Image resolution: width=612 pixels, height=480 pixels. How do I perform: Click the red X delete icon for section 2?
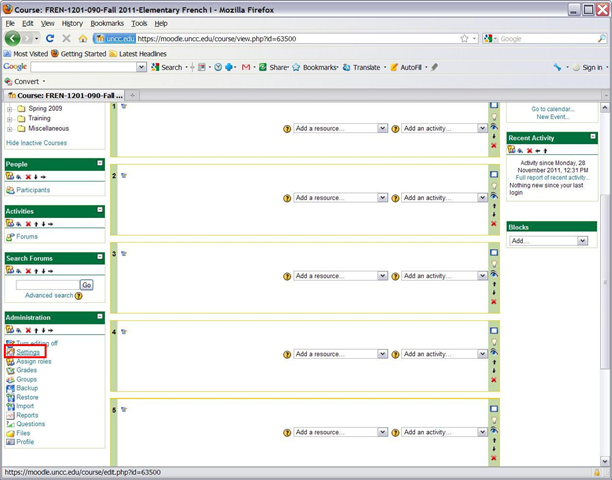493,223
